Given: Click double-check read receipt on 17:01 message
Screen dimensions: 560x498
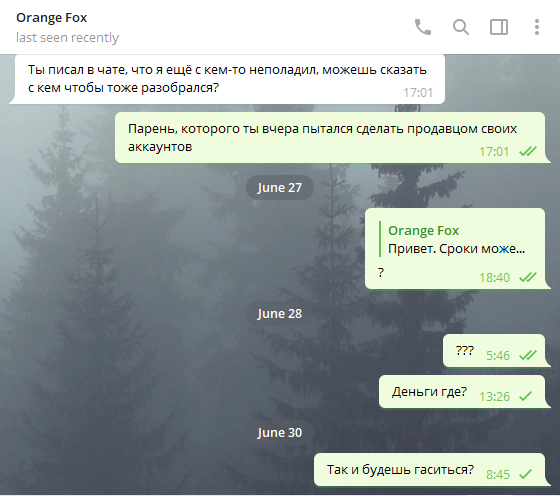Looking at the screenshot, I should [528, 151].
